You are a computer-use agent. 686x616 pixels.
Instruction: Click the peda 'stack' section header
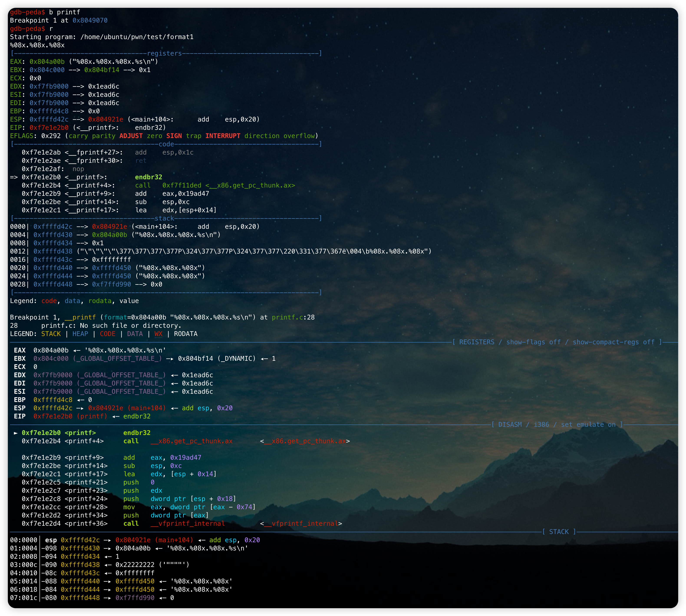(x=164, y=219)
